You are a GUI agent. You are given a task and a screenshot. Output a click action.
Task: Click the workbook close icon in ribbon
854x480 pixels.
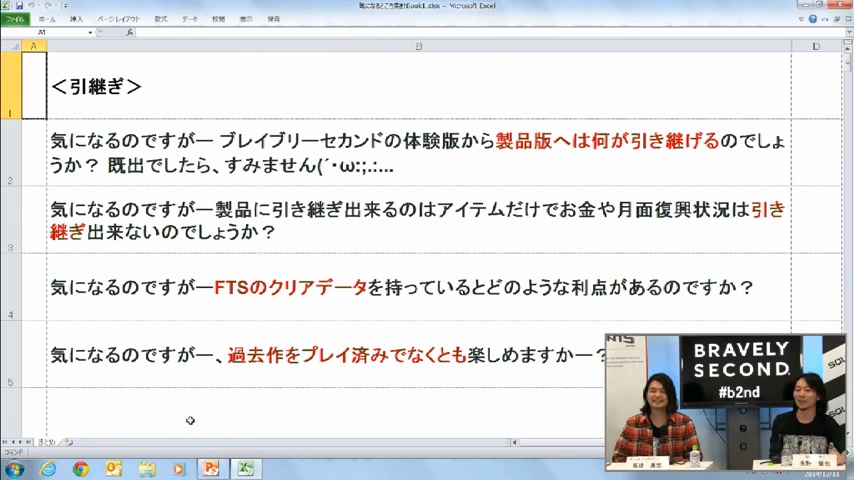pyautogui.click(x=849, y=19)
